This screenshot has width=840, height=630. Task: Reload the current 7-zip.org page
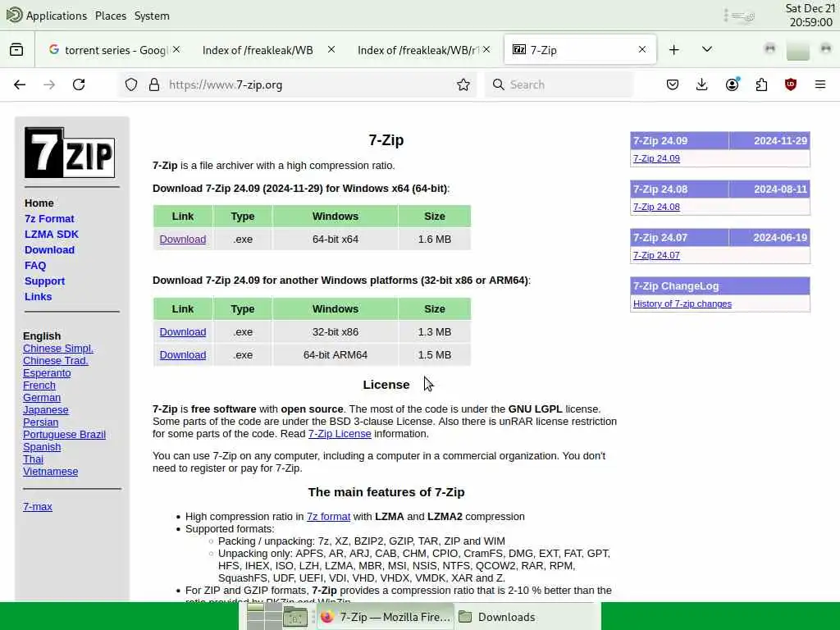click(x=79, y=84)
